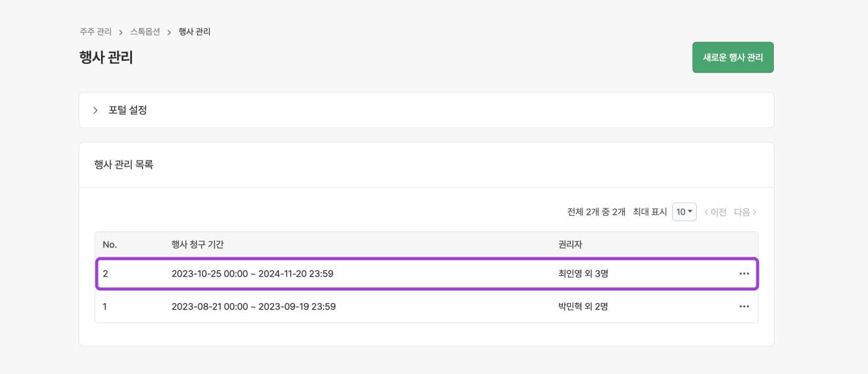Click 행사 관리 breadcrumb item
Viewport: 868px width, 374px height.
pyautogui.click(x=194, y=32)
